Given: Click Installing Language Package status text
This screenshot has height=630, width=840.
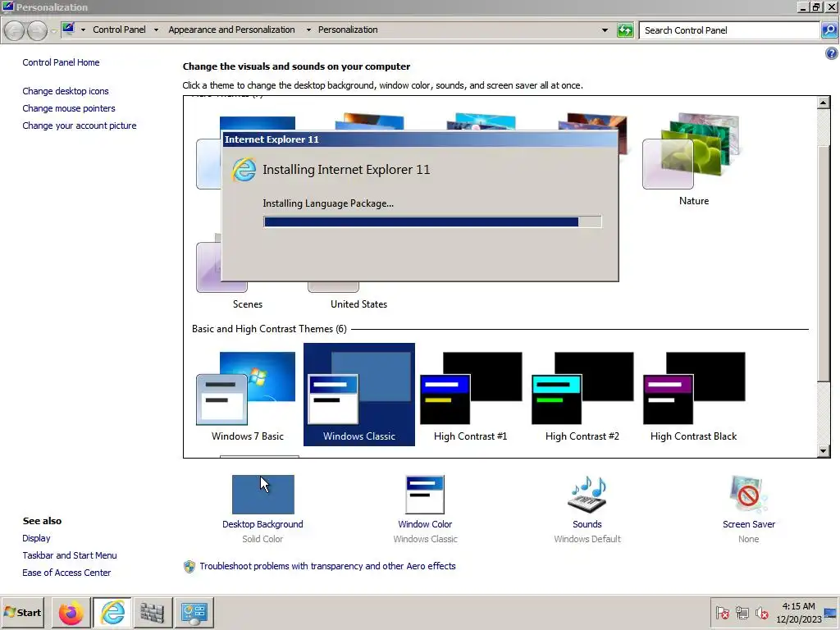Looking at the screenshot, I should point(328,203).
